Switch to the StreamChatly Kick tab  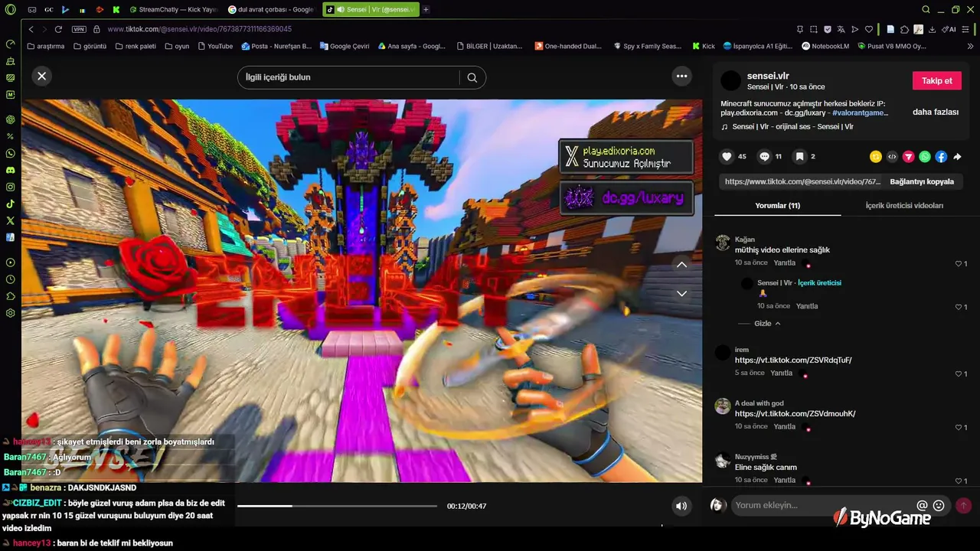point(174,9)
